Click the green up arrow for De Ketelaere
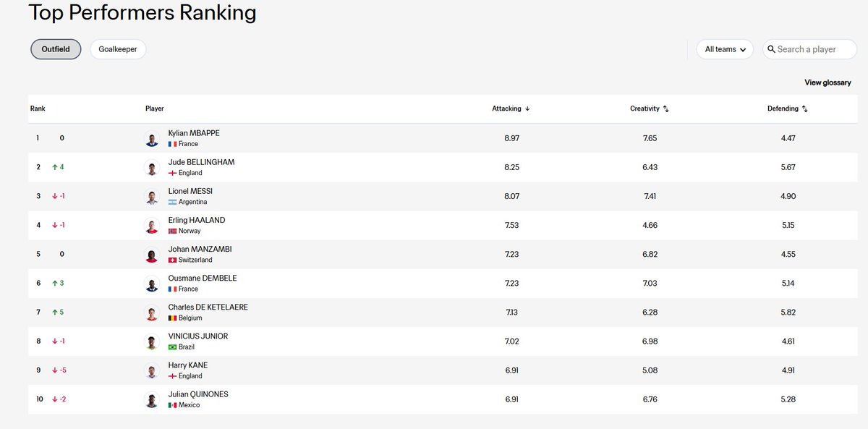 tap(54, 312)
